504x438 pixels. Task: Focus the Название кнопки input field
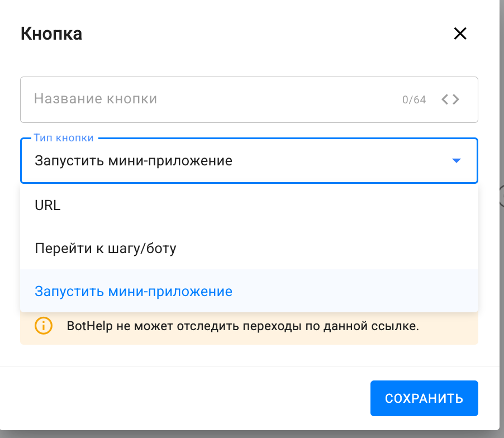pos(212,99)
